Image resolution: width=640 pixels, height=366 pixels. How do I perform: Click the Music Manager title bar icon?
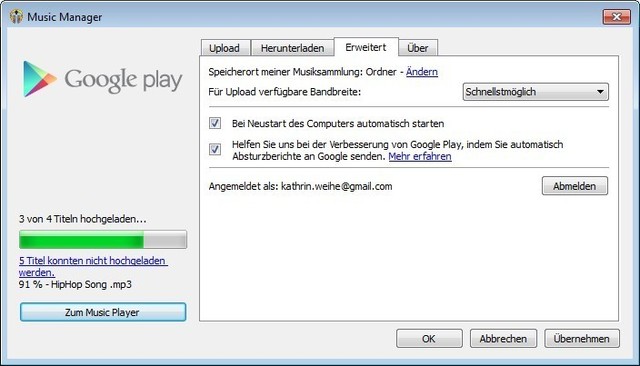pos(16,17)
